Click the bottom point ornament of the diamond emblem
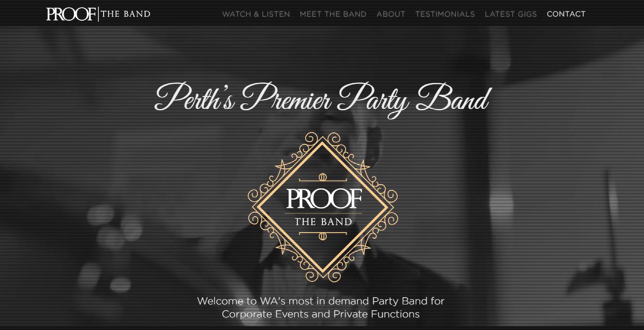The height and width of the screenshot is (330, 644). pyautogui.click(x=322, y=277)
